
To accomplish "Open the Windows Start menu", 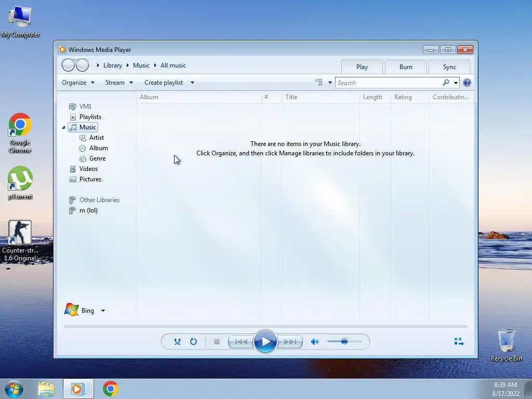I will [x=14, y=389].
